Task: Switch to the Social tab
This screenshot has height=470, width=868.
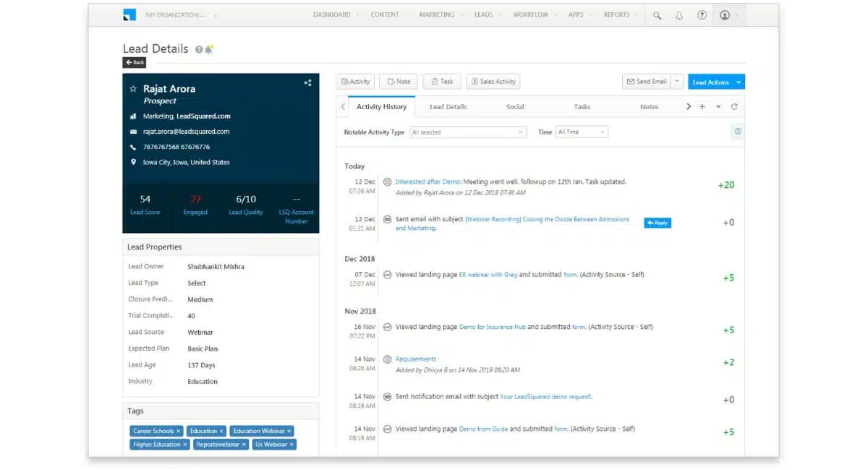Action: pyautogui.click(x=515, y=107)
